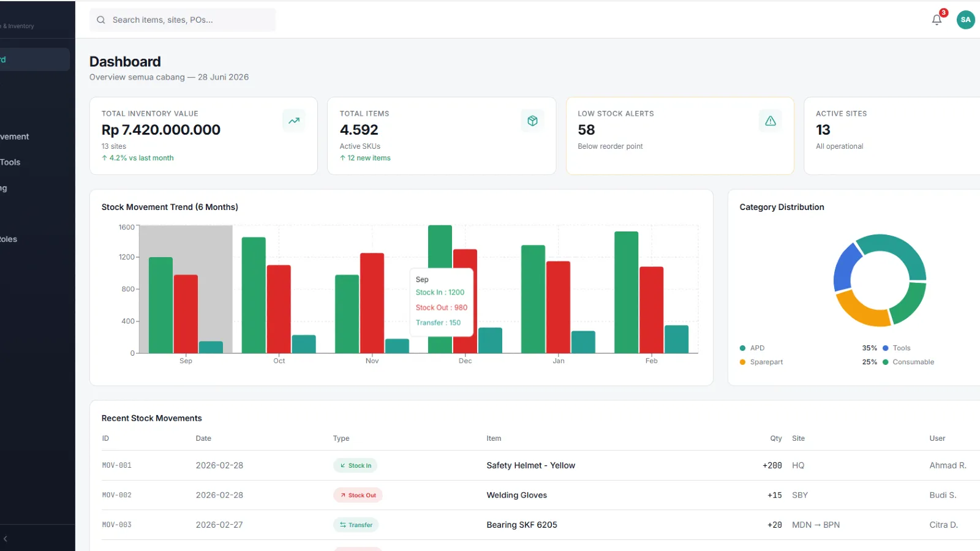This screenshot has height=551, width=980.
Task: Click the Type column header
Action: (341, 438)
